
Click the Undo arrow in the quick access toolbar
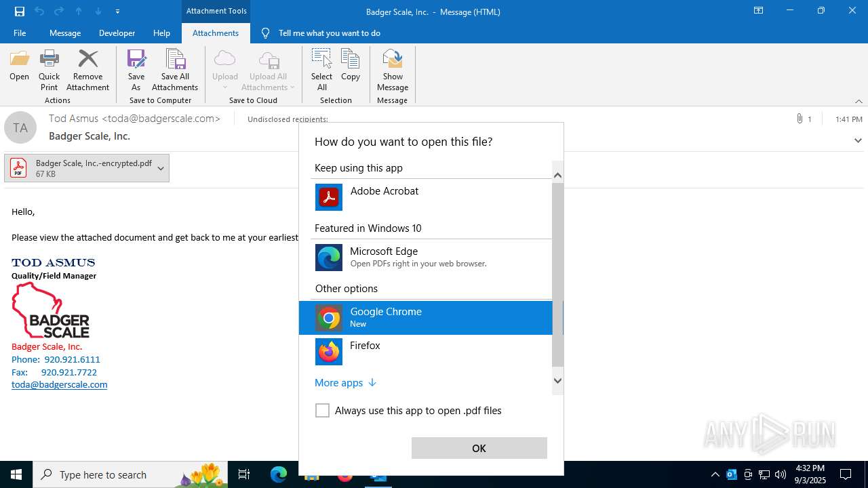39,12
